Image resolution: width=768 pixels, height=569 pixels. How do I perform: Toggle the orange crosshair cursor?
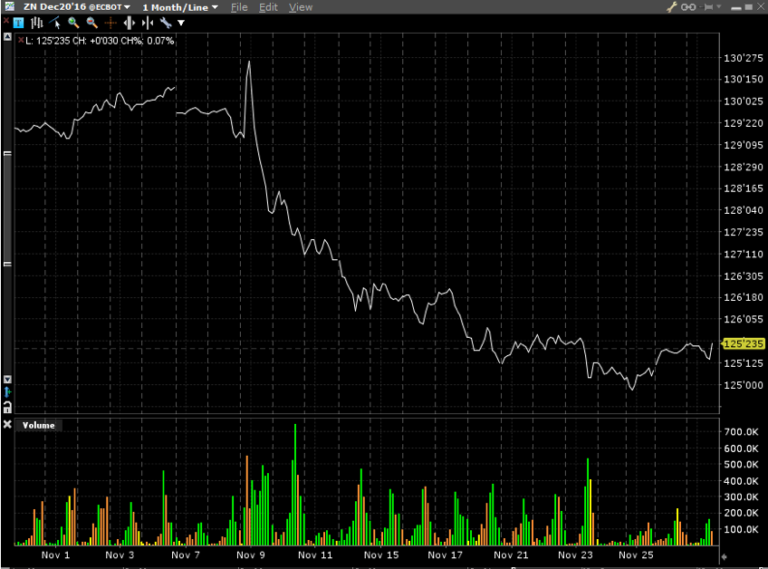(111, 23)
